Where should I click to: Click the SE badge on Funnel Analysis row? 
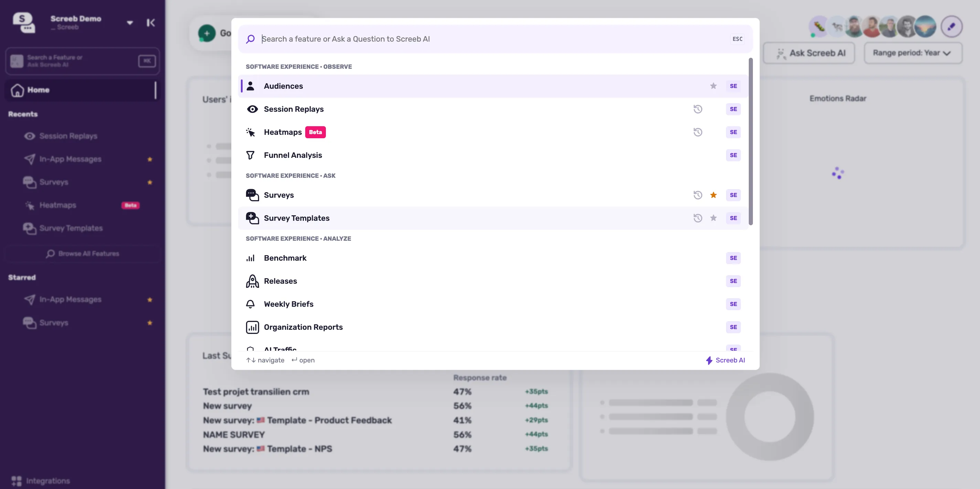(733, 155)
